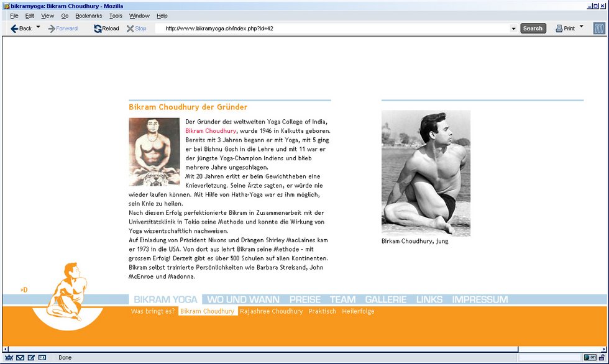This screenshot has height=364, width=609.
Task: Open the TEAM navigation item
Action: (342, 299)
